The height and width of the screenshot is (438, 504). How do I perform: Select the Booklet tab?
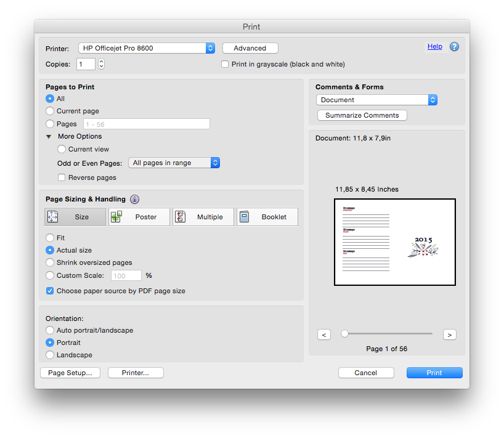[267, 217]
